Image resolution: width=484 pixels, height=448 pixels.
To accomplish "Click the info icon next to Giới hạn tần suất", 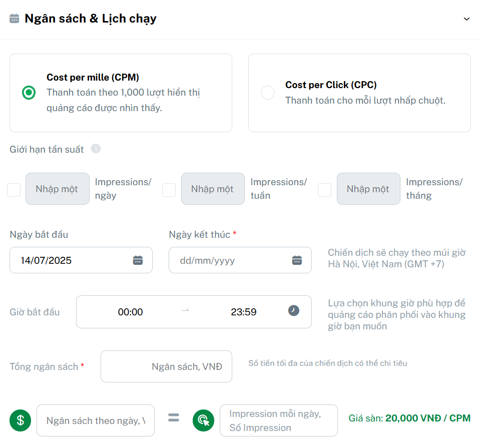I will tap(96, 149).
